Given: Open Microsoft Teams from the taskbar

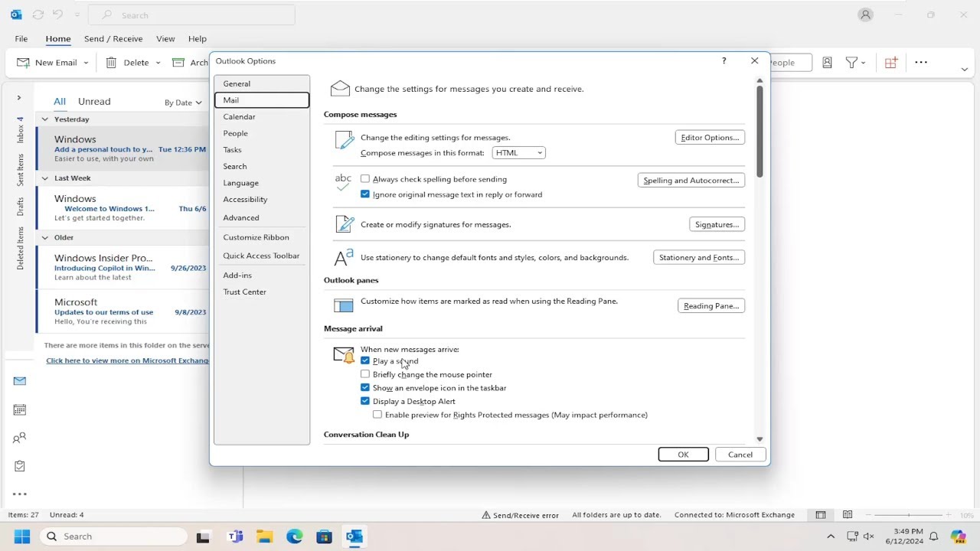Looking at the screenshot, I should [235, 536].
